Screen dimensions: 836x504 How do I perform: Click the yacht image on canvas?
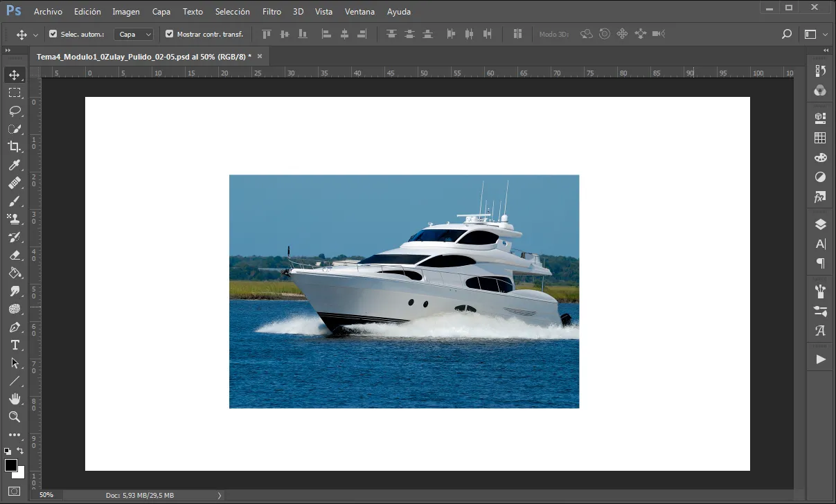(404, 291)
